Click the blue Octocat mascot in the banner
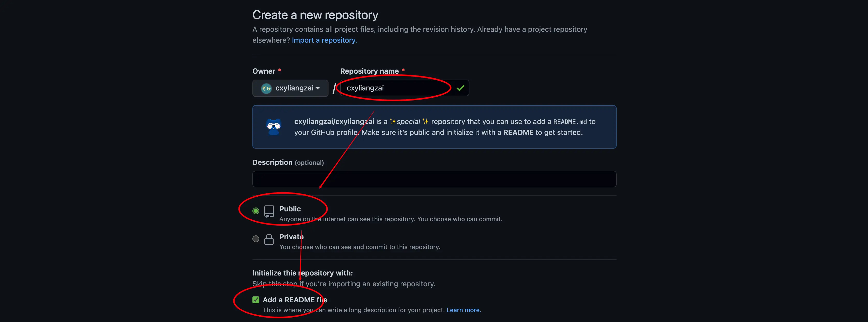This screenshot has height=322, width=868. 273,127
